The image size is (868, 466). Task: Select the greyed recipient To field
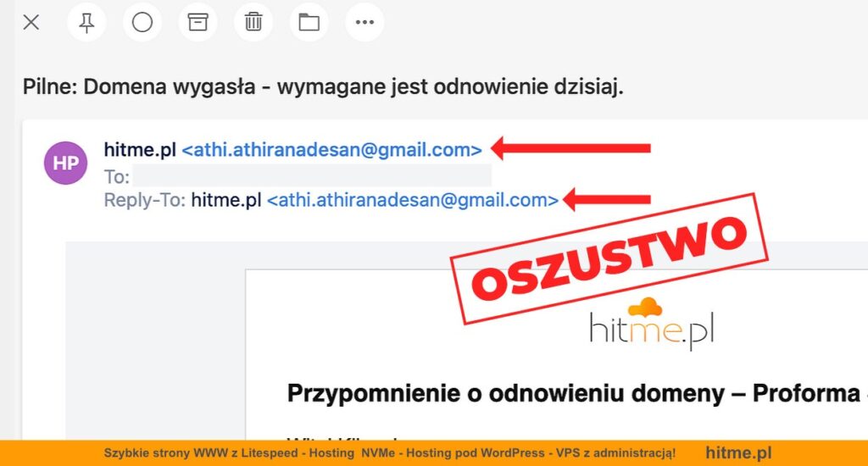click(312, 176)
